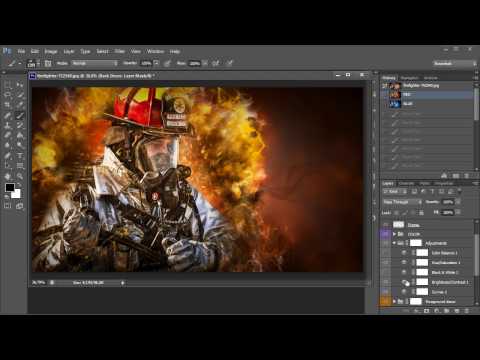Image resolution: width=480 pixels, height=360 pixels.
Task: Swap foreground and background colors
Action: tap(19, 185)
